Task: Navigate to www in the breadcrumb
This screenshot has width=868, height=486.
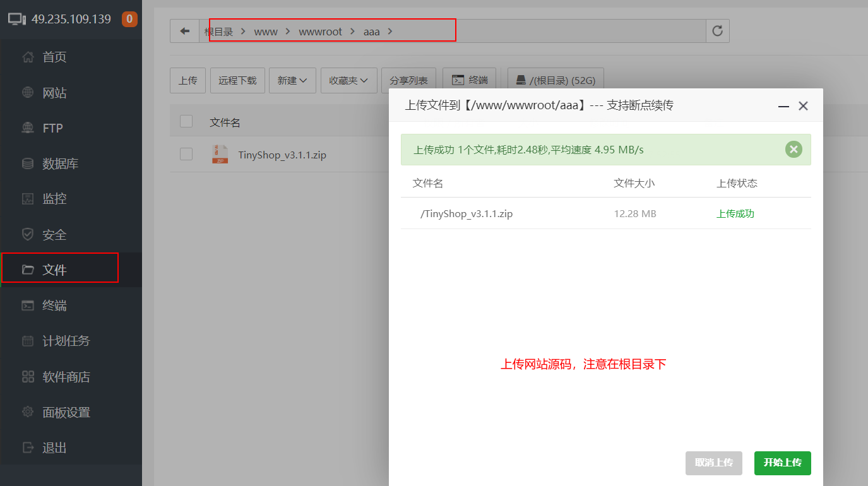Action: pos(266,32)
